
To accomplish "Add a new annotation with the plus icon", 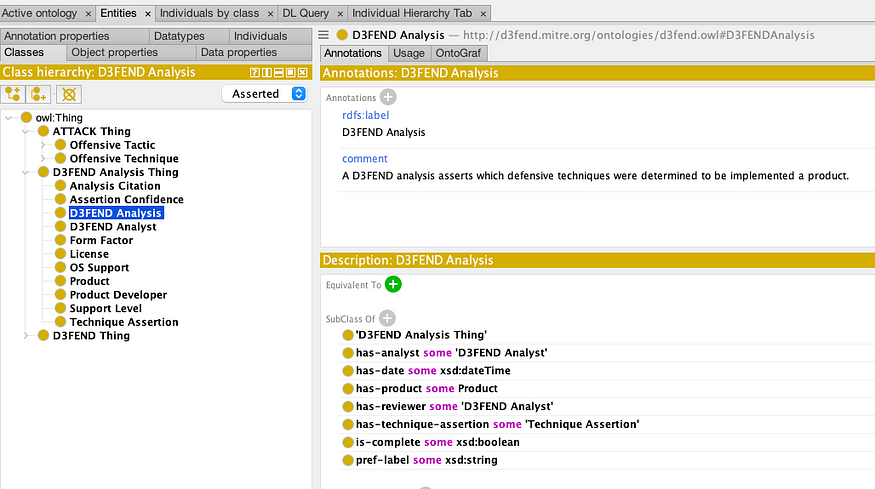I will point(388,97).
